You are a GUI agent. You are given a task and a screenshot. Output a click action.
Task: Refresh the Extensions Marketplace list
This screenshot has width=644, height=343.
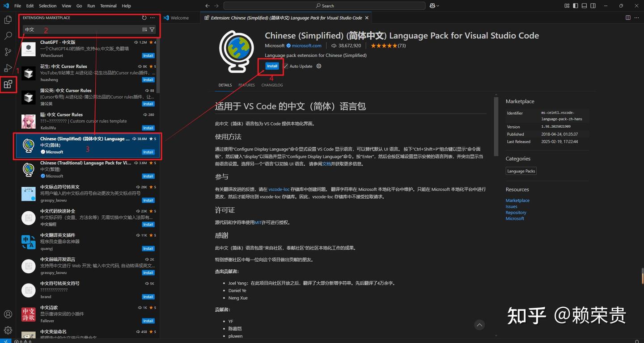click(x=144, y=18)
